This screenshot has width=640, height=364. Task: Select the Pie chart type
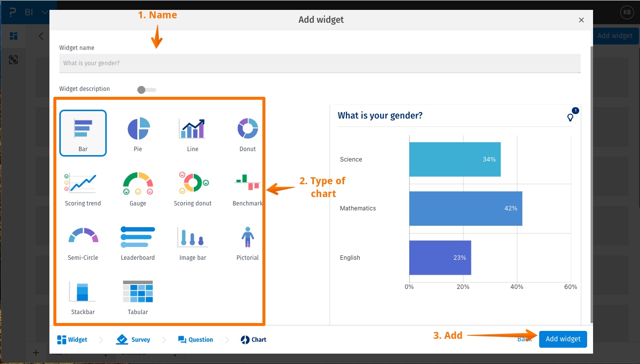137,132
